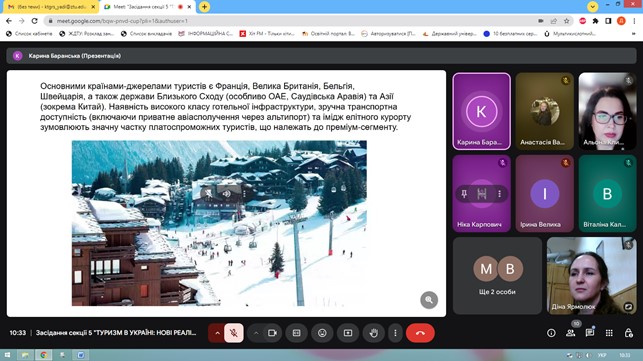
Task: Raise hand using the hand icon
Action: coord(374,333)
